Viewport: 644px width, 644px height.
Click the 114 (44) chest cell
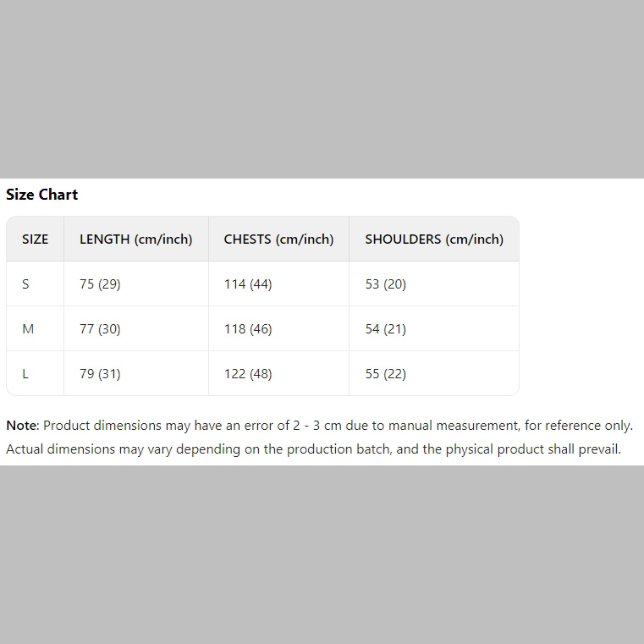tap(248, 284)
